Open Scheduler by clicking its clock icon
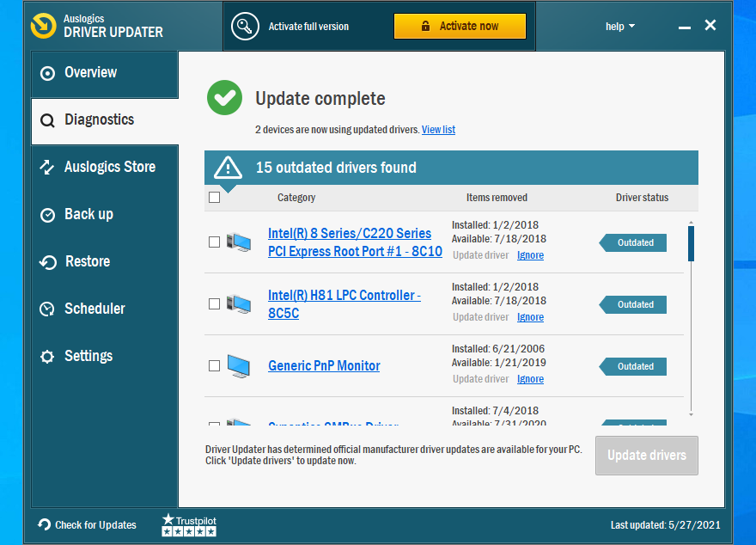The width and height of the screenshot is (756, 545). point(47,309)
